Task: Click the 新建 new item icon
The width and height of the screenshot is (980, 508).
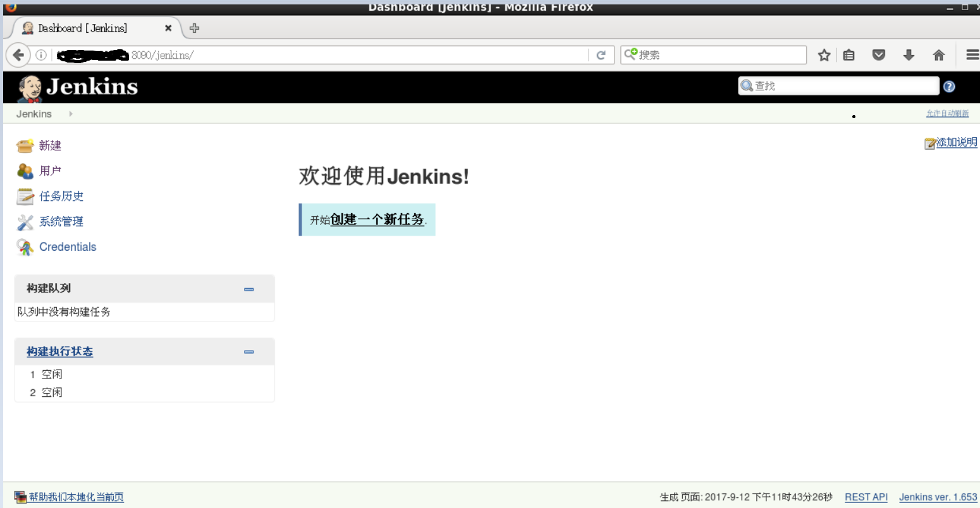Action: point(25,146)
